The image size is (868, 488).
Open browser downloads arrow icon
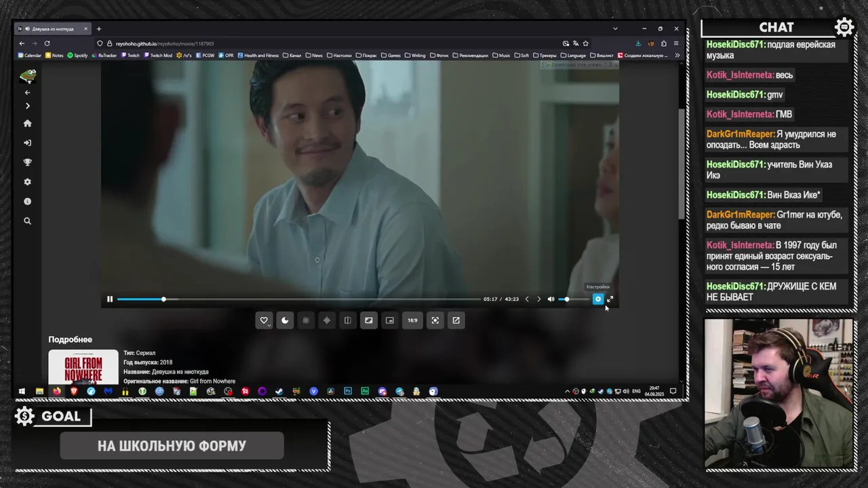pyautogui.click(x=637, y=43)
